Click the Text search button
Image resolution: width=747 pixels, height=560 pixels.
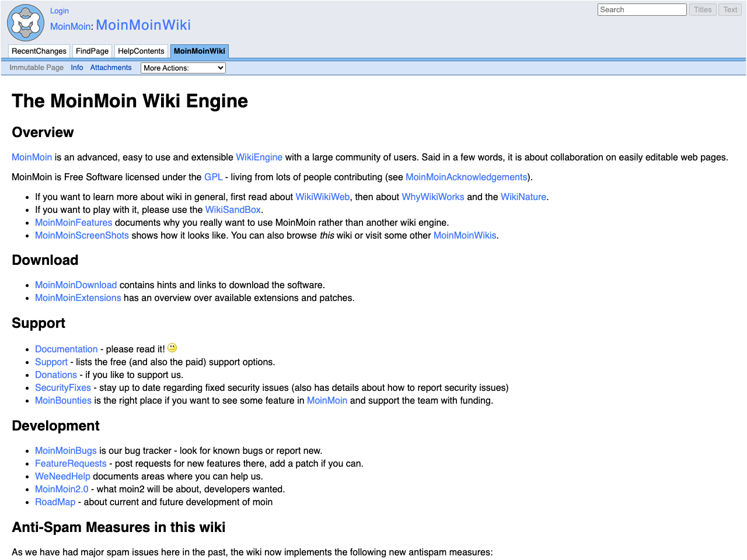pos(729,9)
